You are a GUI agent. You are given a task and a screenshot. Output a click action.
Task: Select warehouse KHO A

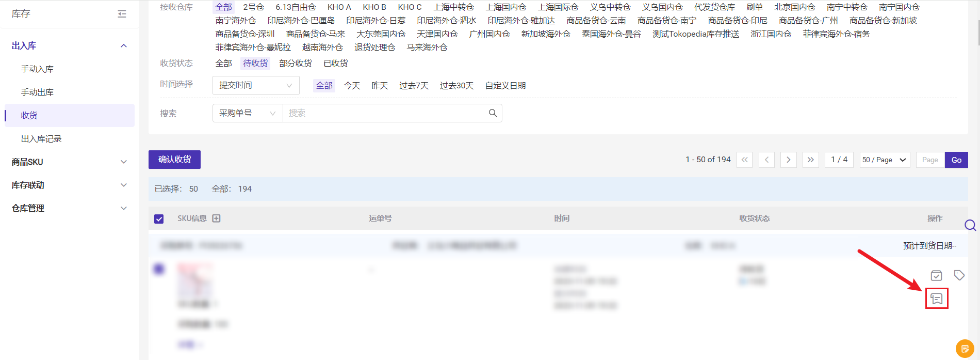tap(339, 7)
